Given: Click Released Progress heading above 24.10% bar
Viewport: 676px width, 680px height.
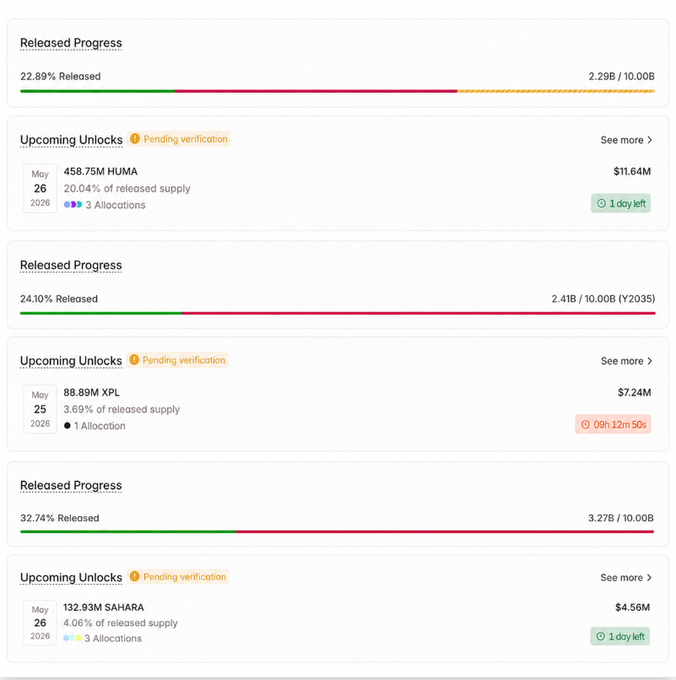Looking at the screenshot, I should tap(71, 265).
